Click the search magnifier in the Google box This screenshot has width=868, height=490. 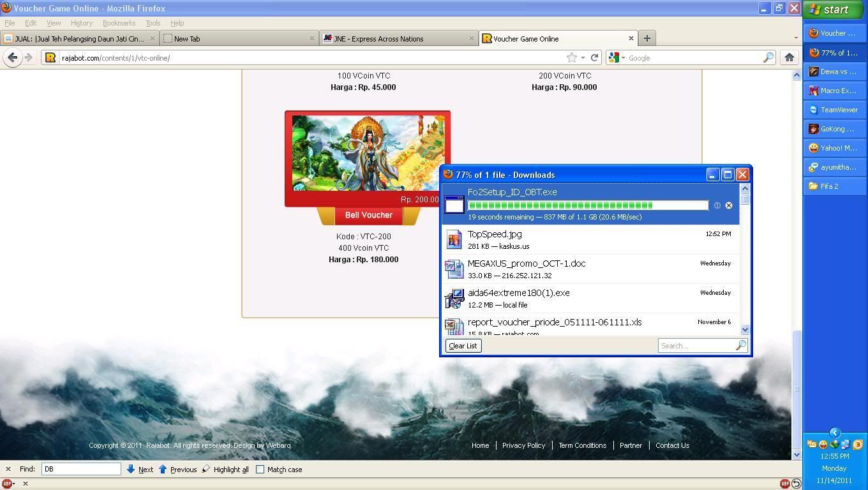point(768,57)
